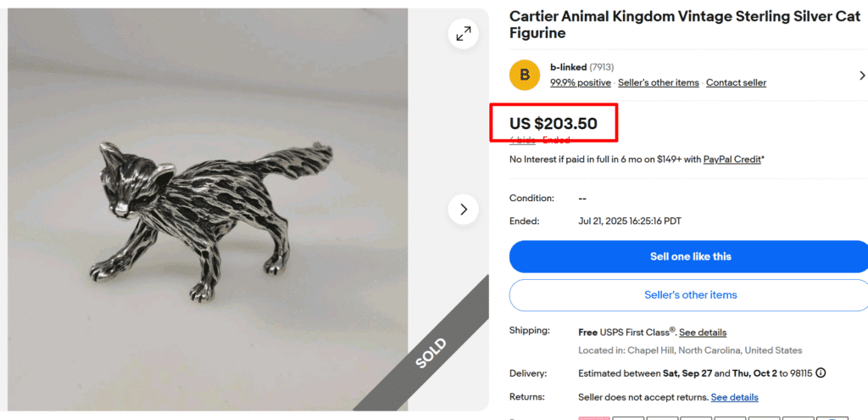Open the b-linked seller profile name
The image size is (868, 420).
pos(568,67)
